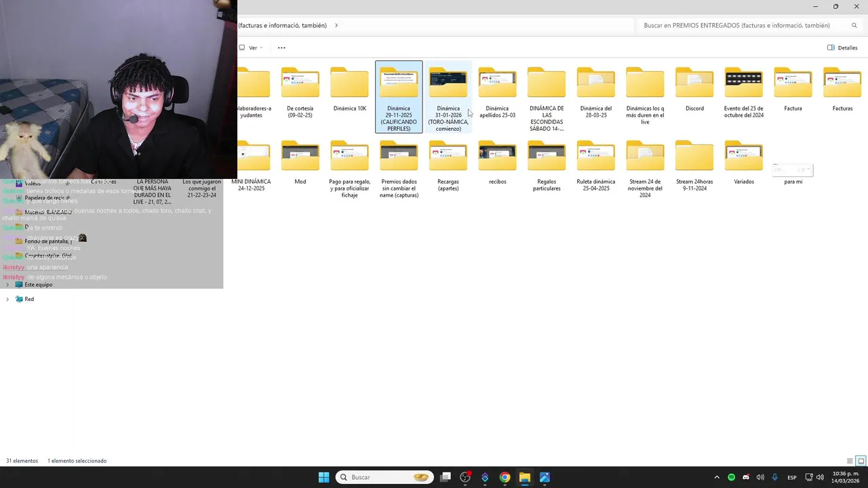The width and height of the screenshot is (868, 488).
Task: Select the 'Variados' folder
Action: (x=744, y=163)
